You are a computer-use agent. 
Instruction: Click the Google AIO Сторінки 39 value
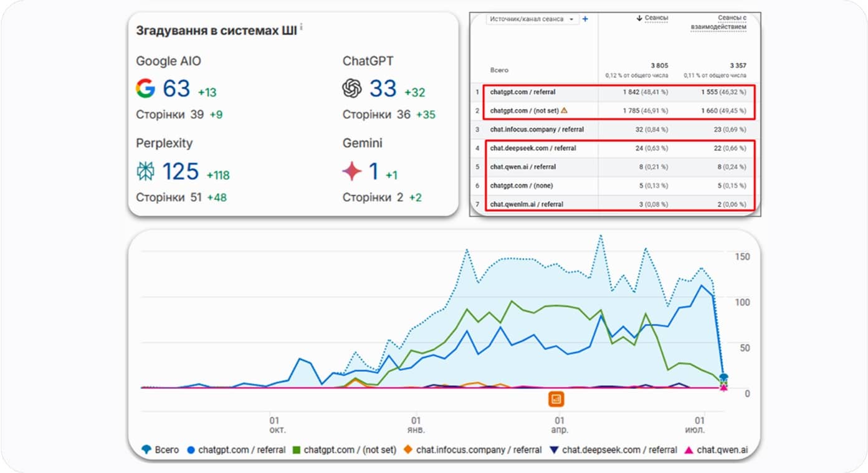pos(196,115)
